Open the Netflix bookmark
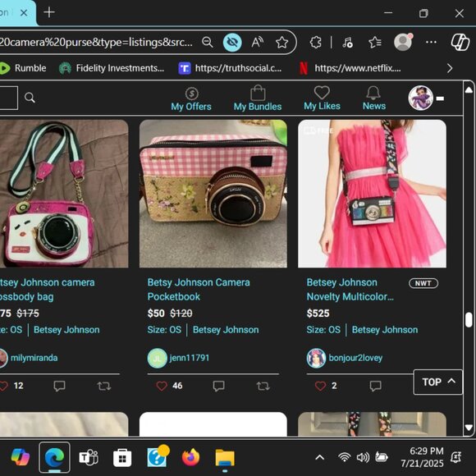The width and height of the screenshot is (476, 476). (350, 68)
